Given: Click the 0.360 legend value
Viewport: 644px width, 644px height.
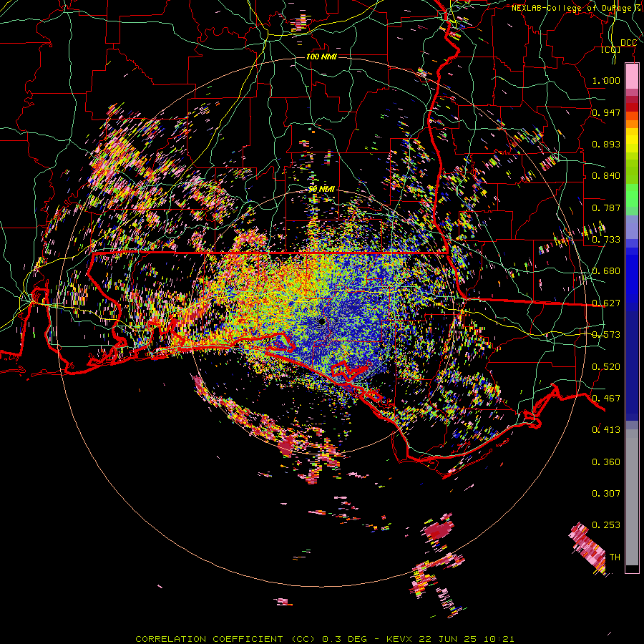Looking at the screenshot, I should pyautogui.click(x=606, y=462).
